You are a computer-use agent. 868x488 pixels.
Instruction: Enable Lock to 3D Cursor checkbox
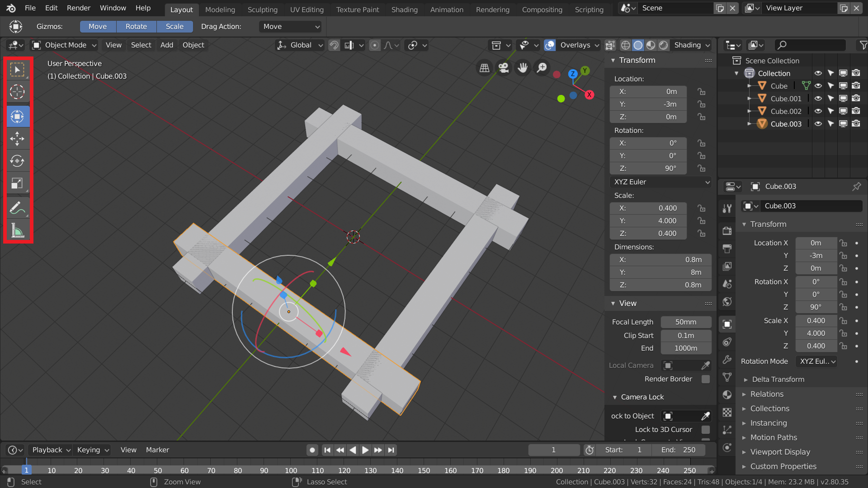click(706, 430)
